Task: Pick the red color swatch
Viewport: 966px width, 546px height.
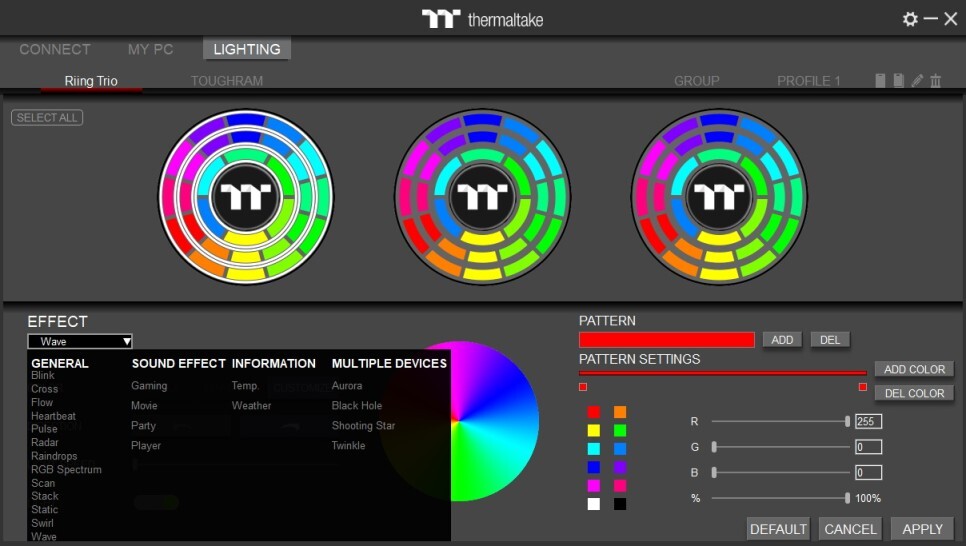Action: pyautogui.click(x=593, y=412)
